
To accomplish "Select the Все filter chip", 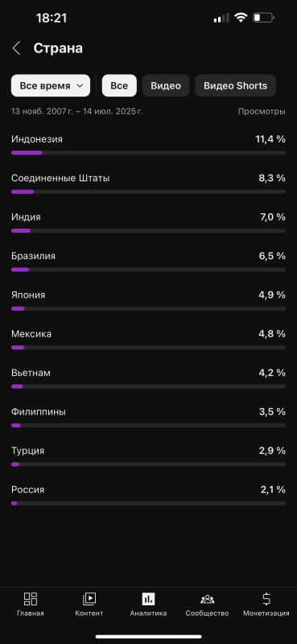I will [x=119, y=85].
